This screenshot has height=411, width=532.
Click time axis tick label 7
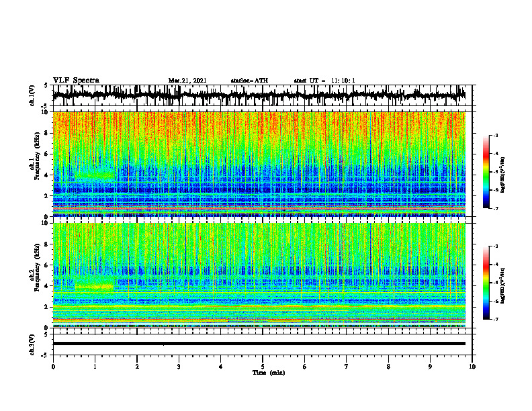click(x=347, y=367)
